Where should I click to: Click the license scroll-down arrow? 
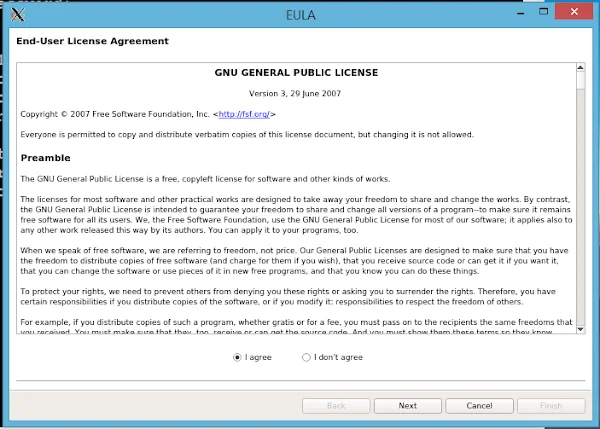coord(580,329)
